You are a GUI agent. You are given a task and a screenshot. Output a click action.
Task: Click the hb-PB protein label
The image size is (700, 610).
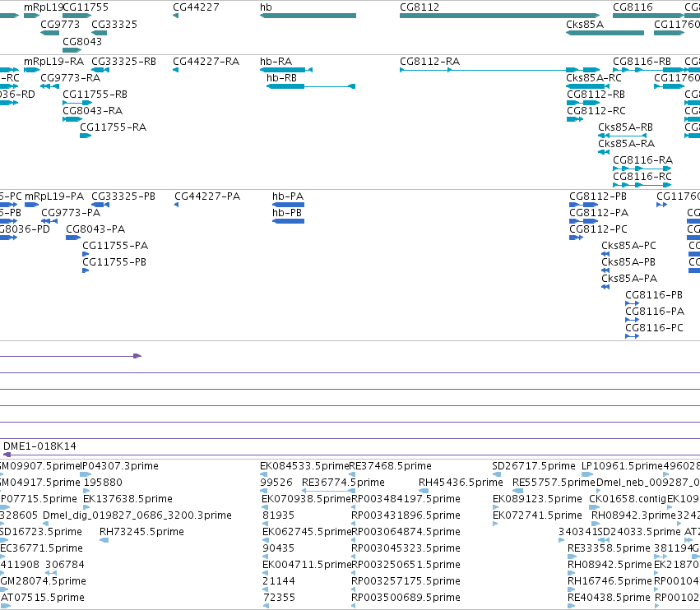[x=287, y=212]
